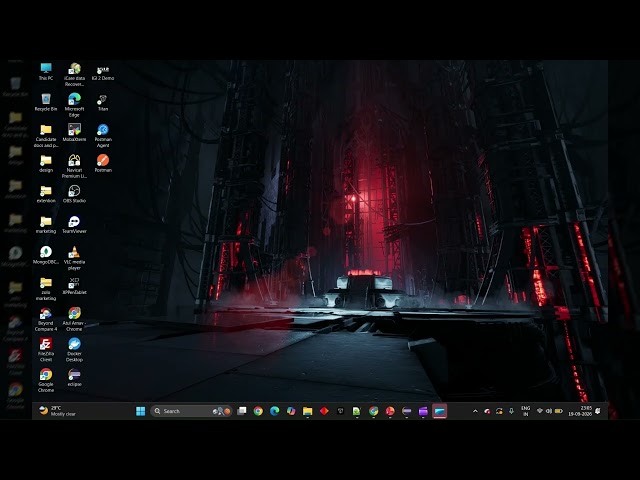Select the Atul Arnav Chrome profile shortcut
Screen dimensions: 640x480
[x=74, y=320]
